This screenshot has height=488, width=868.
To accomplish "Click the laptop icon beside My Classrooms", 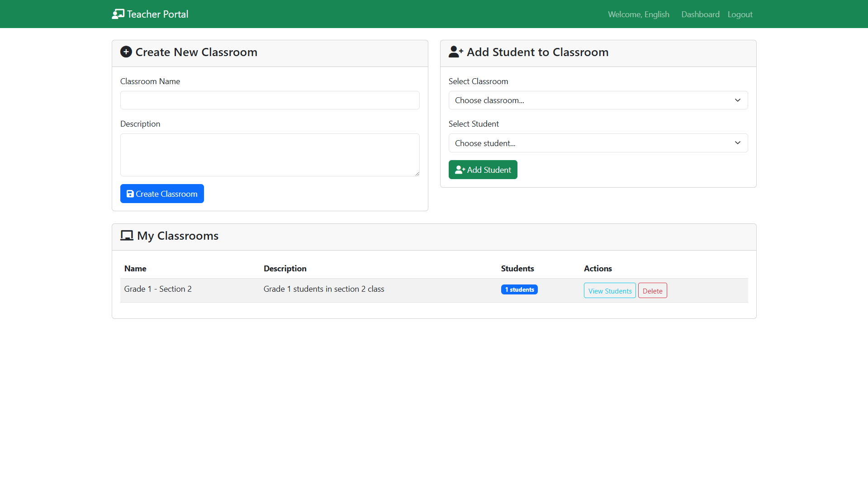I will point(127,236).
